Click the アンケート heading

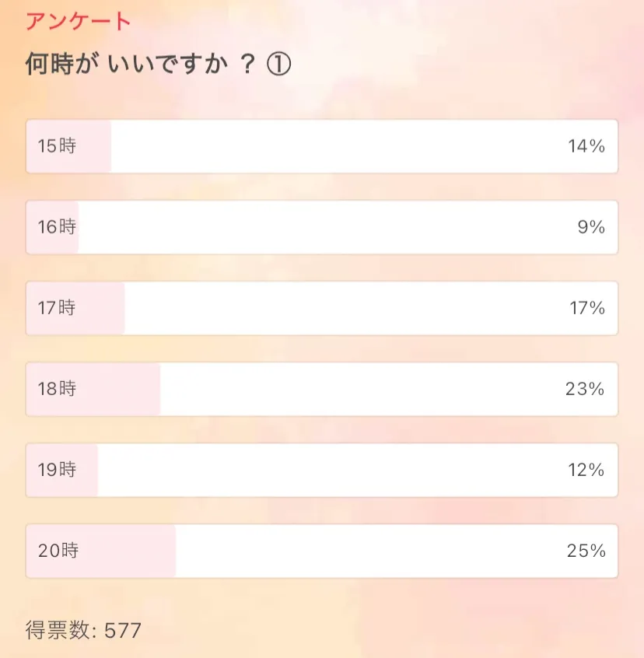(79, 22)
